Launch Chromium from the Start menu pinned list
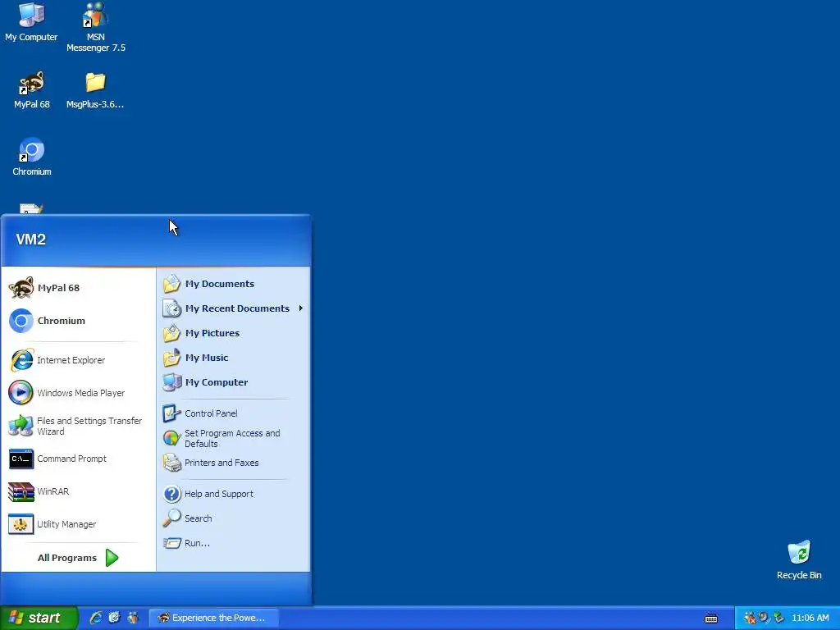This screenshot has width=840, height=630. click(x=78, y=321)
